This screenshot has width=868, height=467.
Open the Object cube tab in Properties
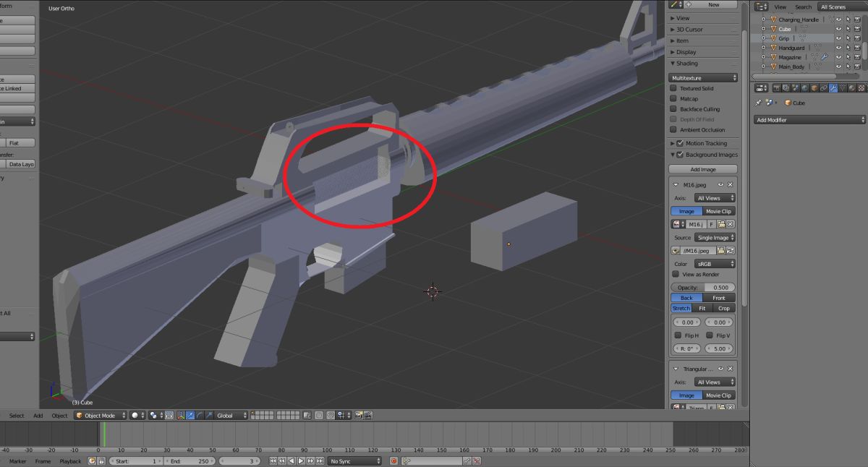[x=814, y=87]
